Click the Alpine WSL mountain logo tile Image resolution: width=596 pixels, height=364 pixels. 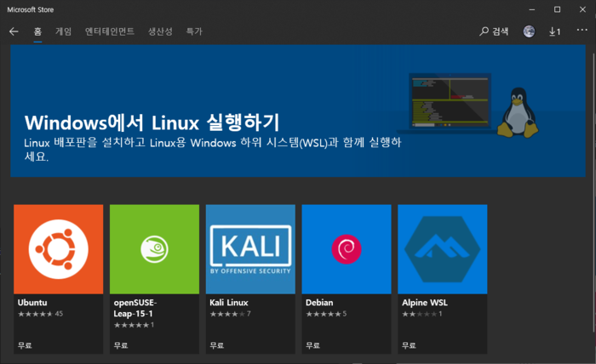[x=443, y=249]
